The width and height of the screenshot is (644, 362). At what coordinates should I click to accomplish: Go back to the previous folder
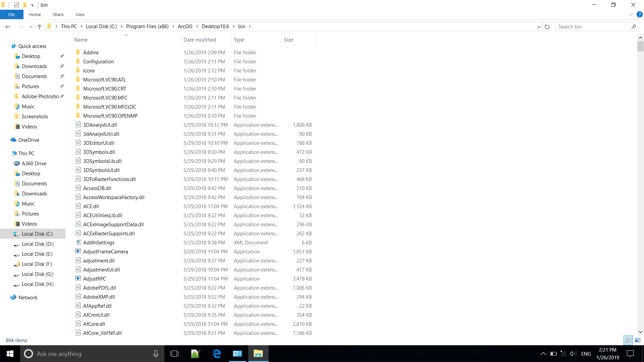pos(8,27)
